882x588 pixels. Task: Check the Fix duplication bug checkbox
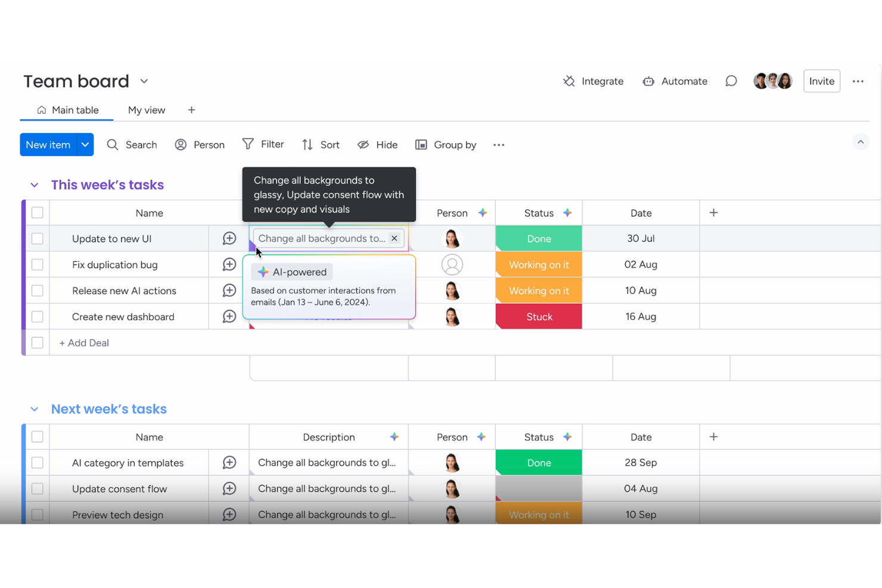(x=37, y=265)
